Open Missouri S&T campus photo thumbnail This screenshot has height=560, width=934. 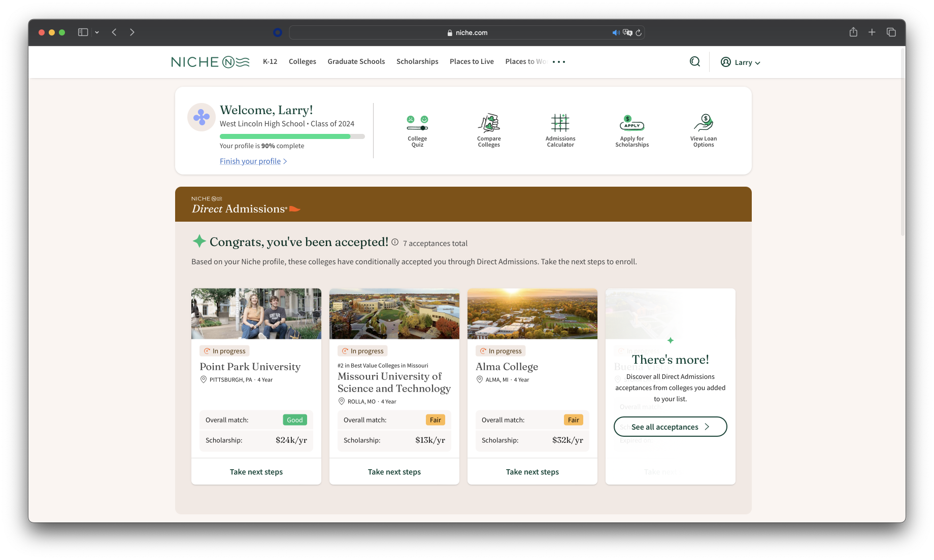click(x=394, y=313)
